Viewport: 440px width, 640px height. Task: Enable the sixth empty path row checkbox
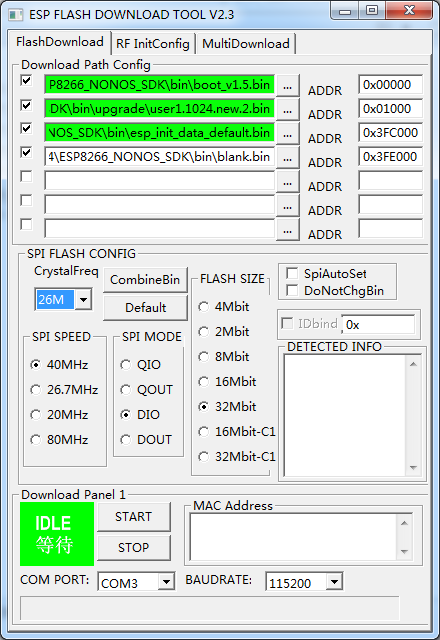coord(27,200)
